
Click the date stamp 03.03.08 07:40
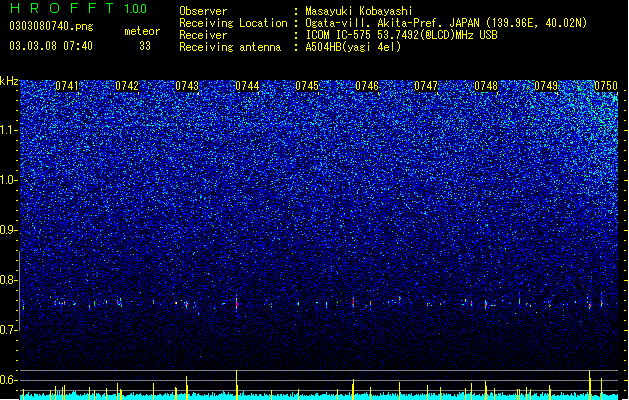(51, 46)
